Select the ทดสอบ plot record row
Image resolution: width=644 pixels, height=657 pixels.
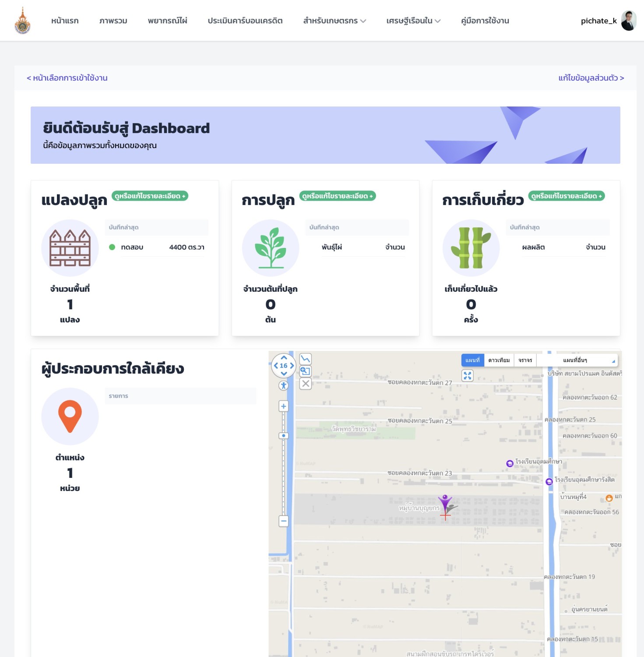click(x=157, y=247)
